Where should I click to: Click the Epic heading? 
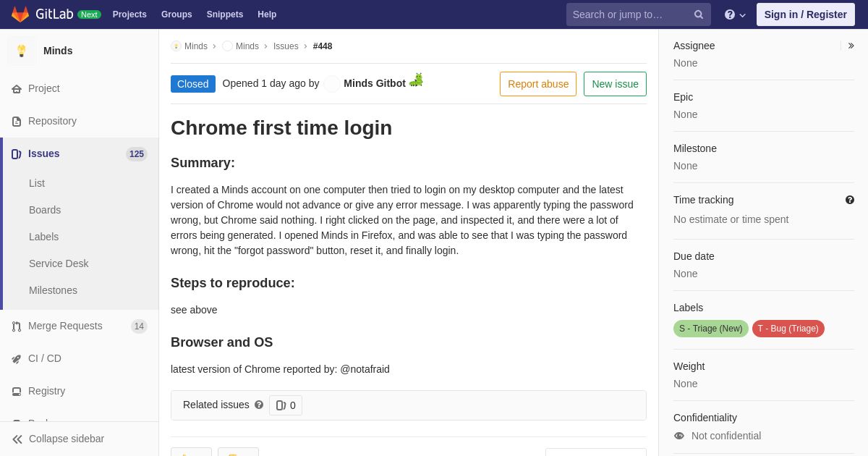pyautogui.click(x=683, y=97)
